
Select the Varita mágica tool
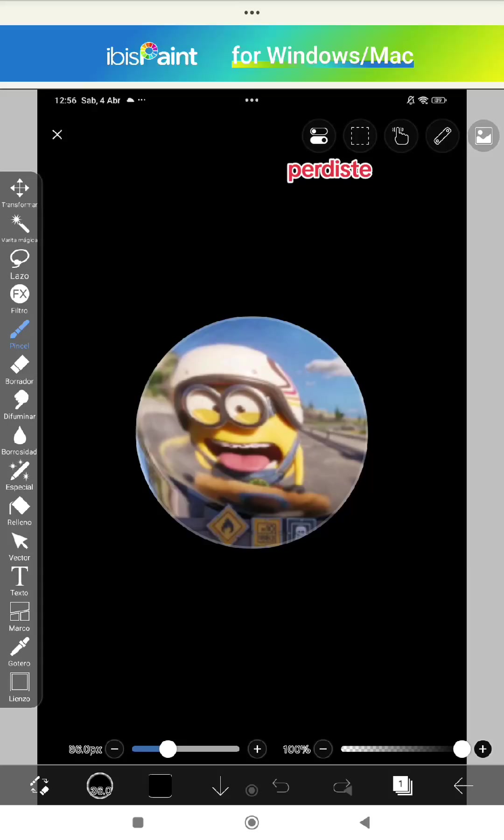(19, 228)
